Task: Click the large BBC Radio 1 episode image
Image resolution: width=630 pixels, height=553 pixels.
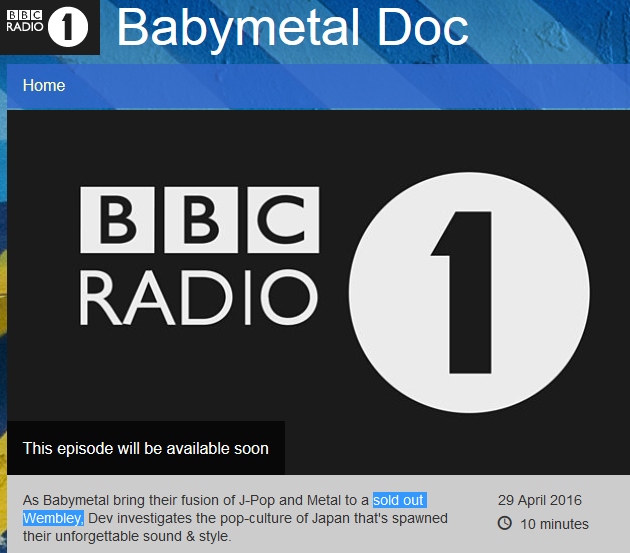Action: tap(318, 292)
